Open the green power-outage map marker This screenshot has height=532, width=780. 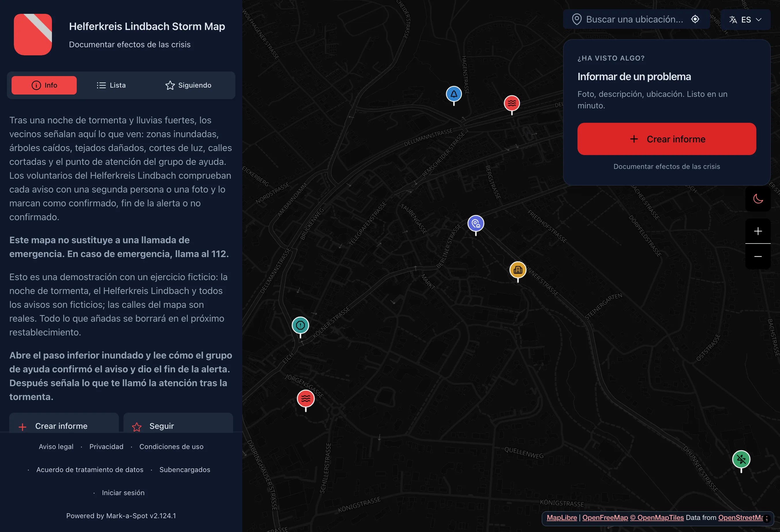pyautogui.click(x=741, y=459)
